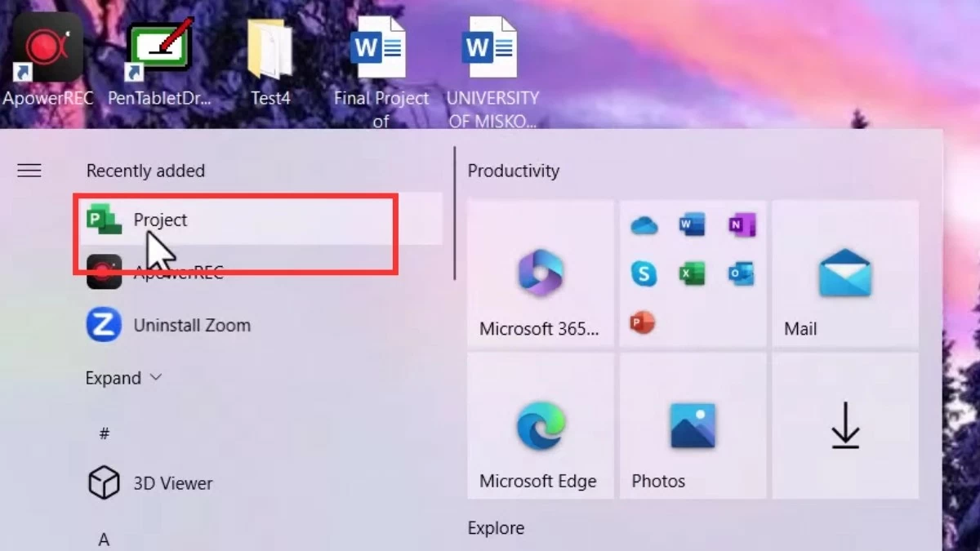Collapse the hamburger menu at top left

coord(29,171)
